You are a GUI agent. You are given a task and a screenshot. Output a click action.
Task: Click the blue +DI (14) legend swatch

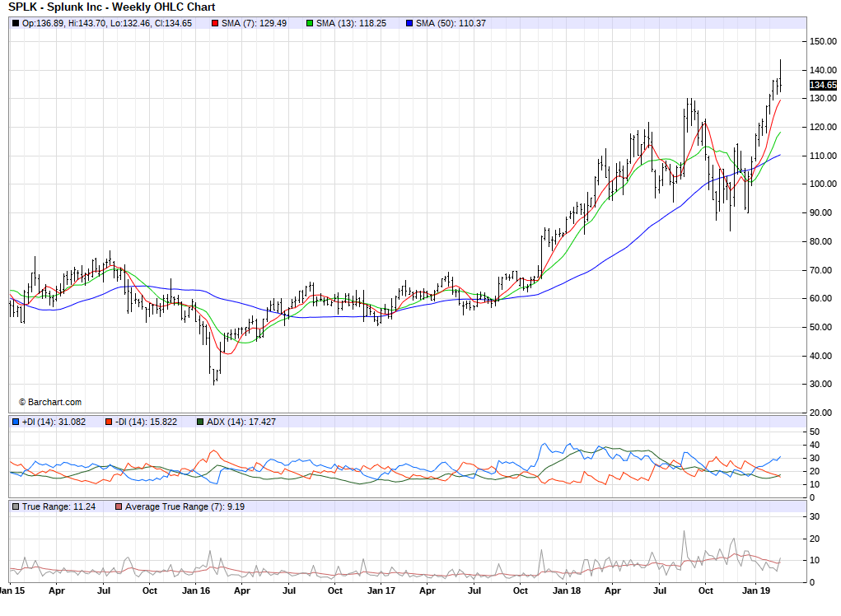click(16, 422)
